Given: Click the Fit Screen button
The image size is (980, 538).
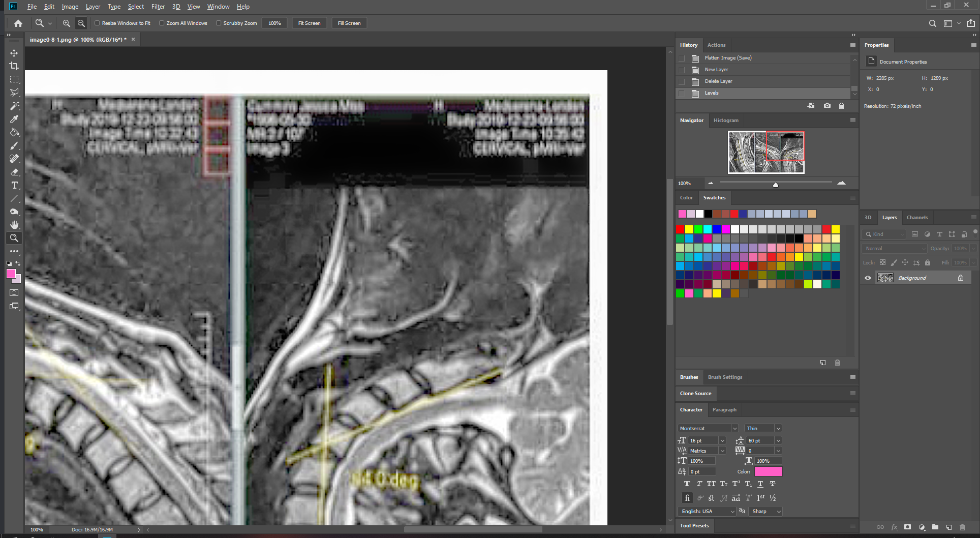Looking at the screenshot, I should (309, 23).
